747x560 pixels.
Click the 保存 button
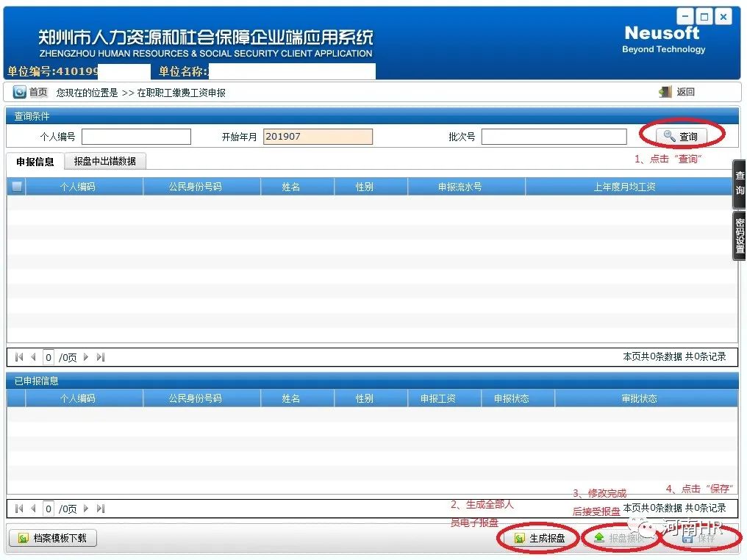click(699, 538)
